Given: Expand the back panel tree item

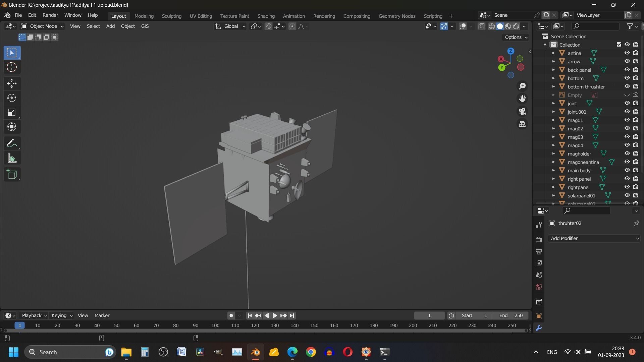Looking at the screenshot, I should point(553,70).
